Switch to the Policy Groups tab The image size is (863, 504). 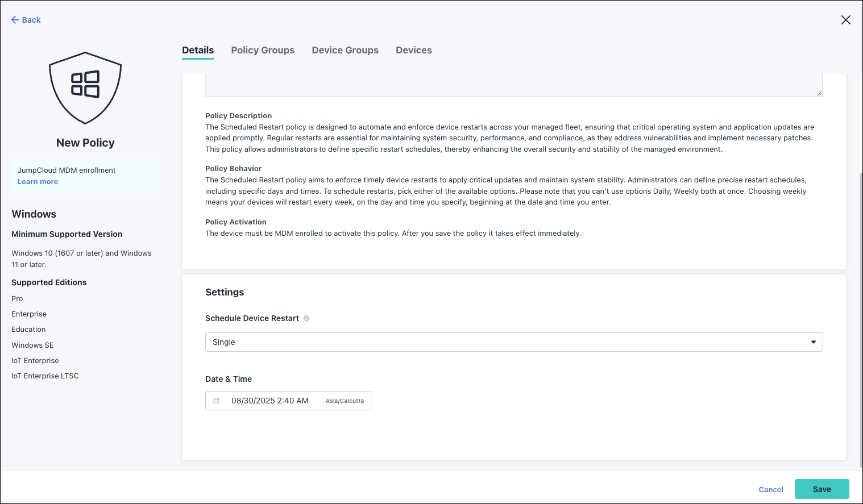(x=263, y=50)
